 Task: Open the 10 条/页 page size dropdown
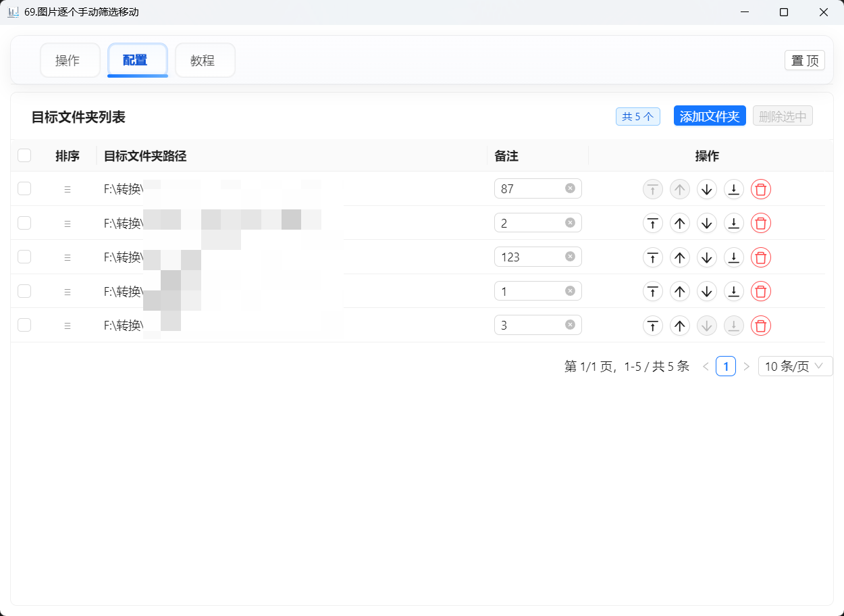click(x=795, y=366)
